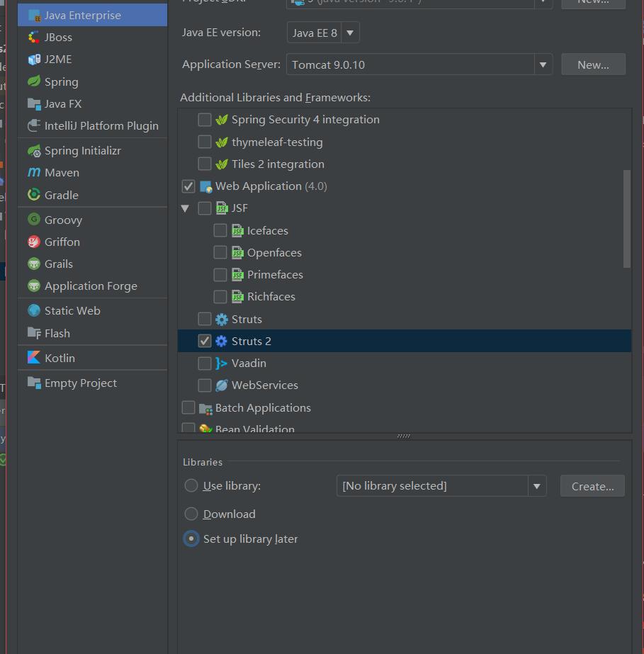This screenshot has width=644, height=654.
Task: Check the Primefaces checkbox
Action: click(x=220, y=274)
